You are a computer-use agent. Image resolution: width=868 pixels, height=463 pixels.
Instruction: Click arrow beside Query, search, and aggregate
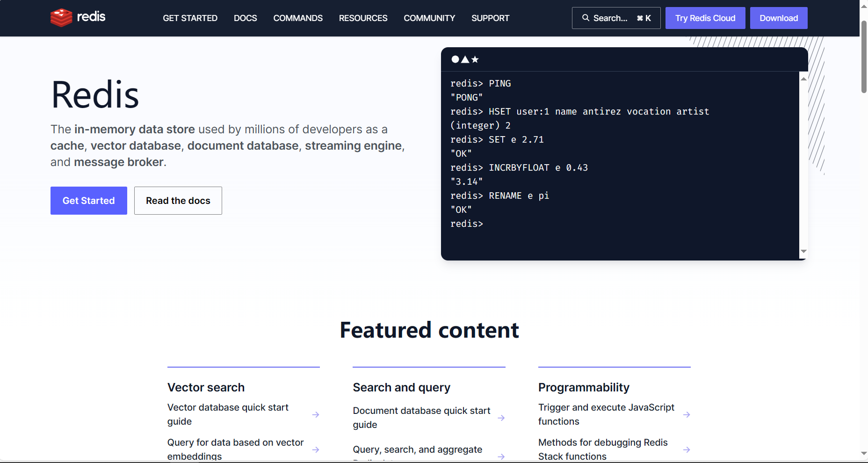[501, 456]
